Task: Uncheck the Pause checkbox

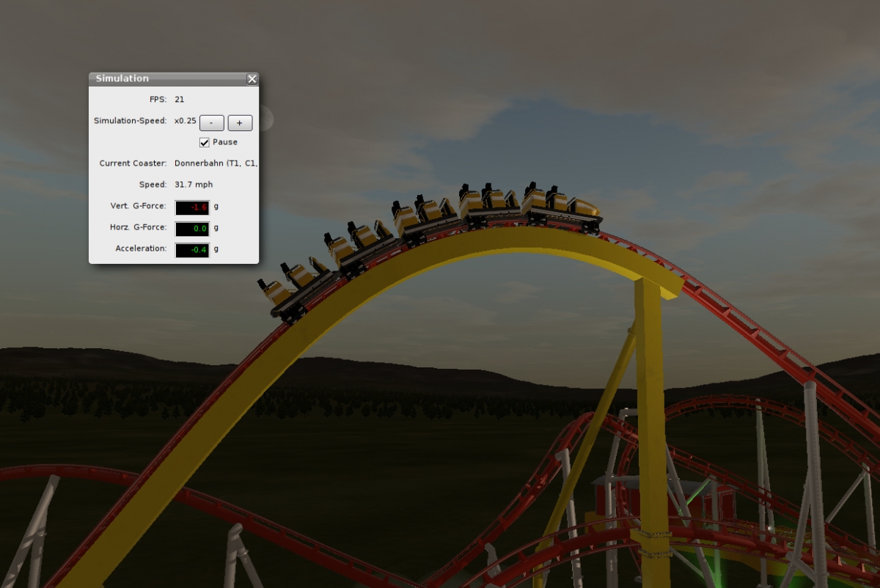Action: (205, 142)
